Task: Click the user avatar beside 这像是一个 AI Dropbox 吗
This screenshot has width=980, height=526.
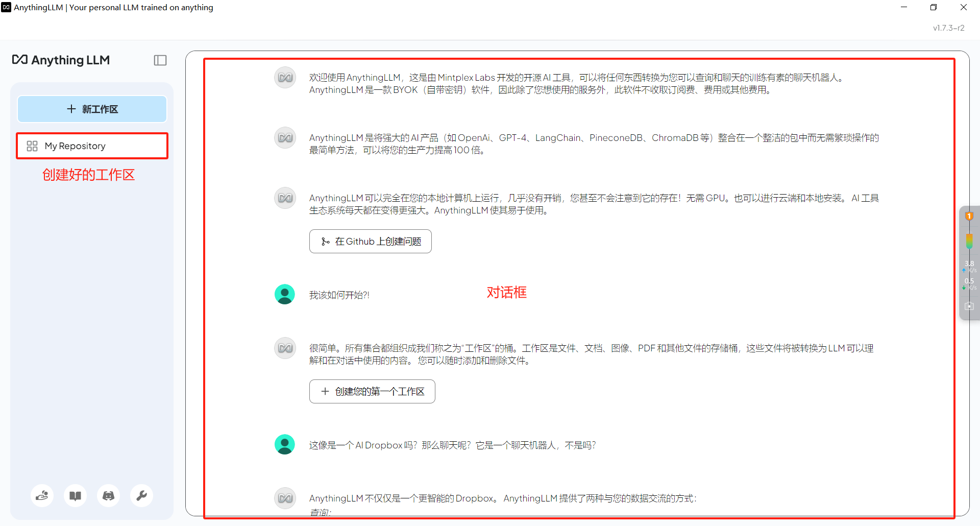Action: 285,444
